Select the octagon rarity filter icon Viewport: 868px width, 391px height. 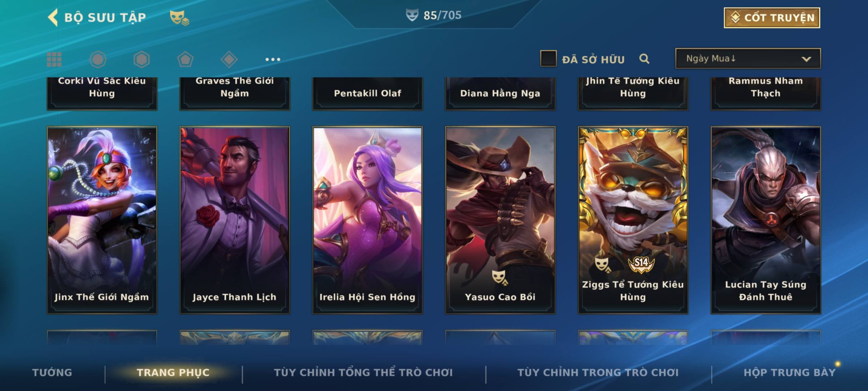(98, 59)
